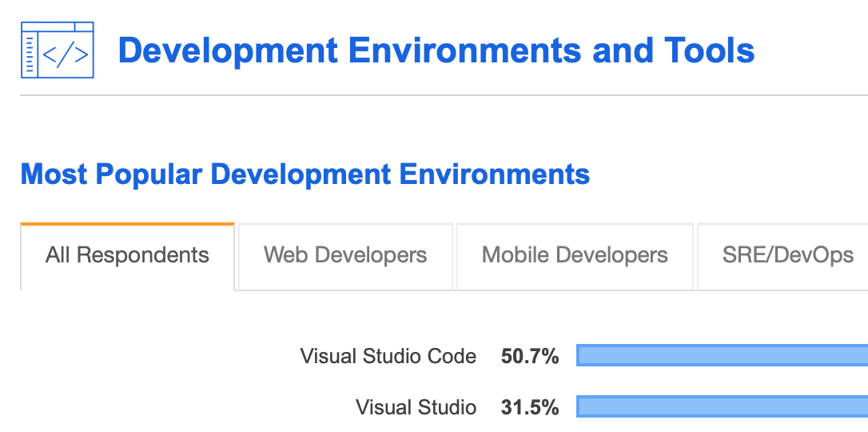Screen dimensions: 868x432
Task: Click the Visual Studio Code bar
Action: [722, 355]
